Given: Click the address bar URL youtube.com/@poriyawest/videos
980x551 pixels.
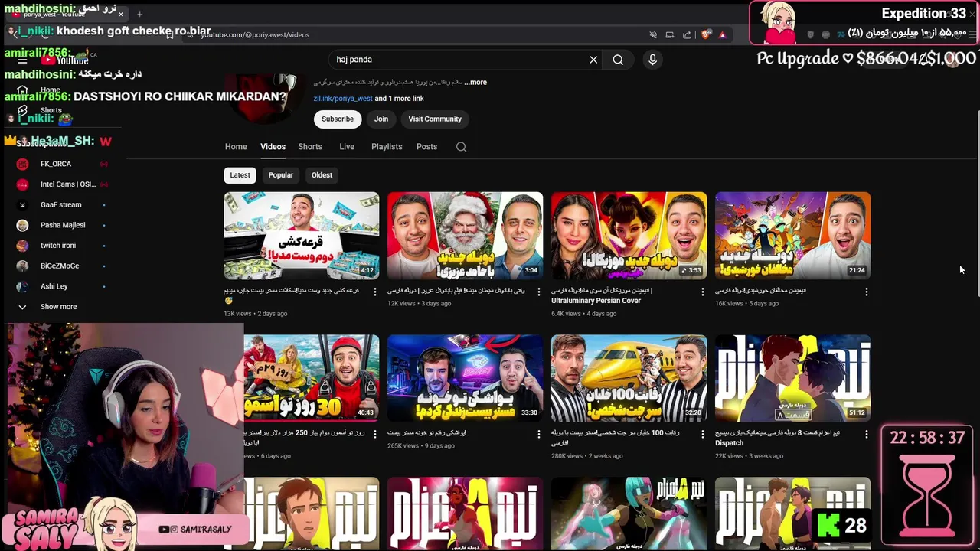Looking at the screenshot, I should pyautogui.click(x=256, y=34).
